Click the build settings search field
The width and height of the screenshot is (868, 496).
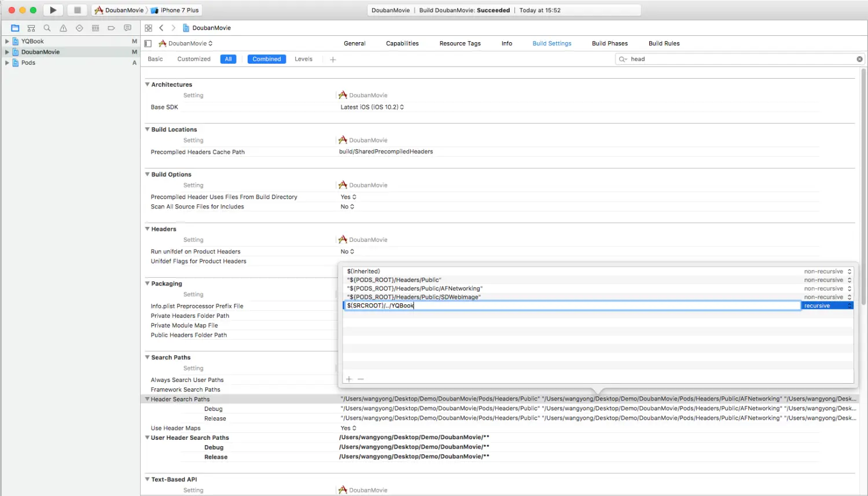(741, 59)
